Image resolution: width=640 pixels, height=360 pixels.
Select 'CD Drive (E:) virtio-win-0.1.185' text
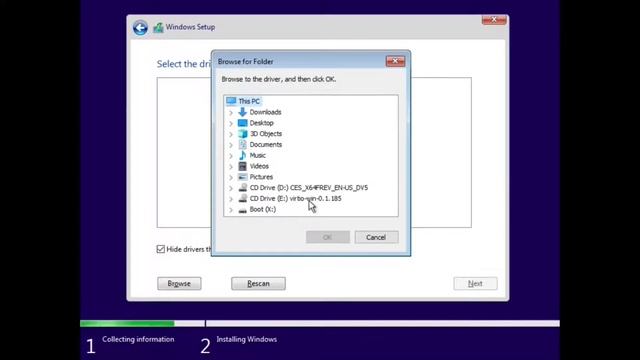[x=296, y=198]
